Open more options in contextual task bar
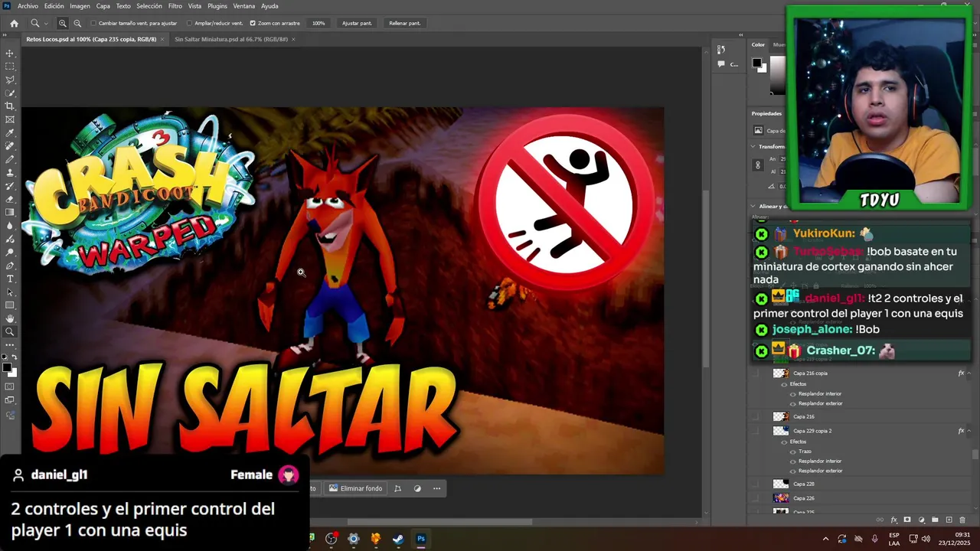 click(436, 488)
